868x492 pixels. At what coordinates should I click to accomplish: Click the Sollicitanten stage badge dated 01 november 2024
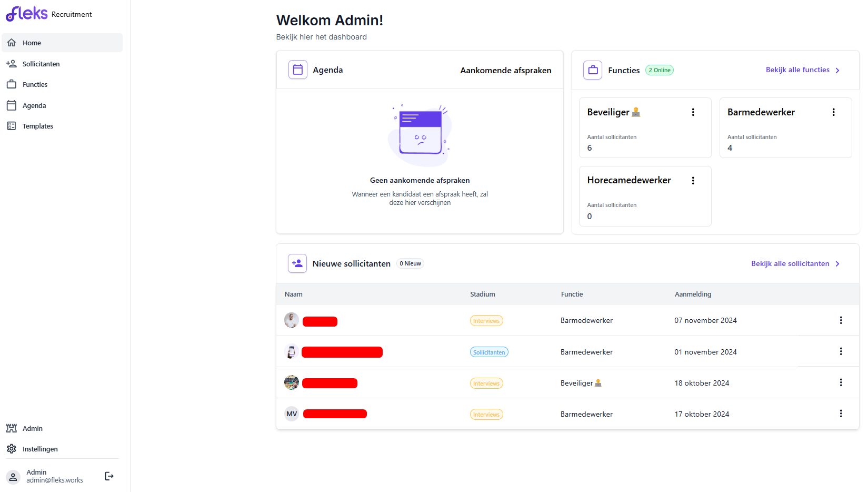[x=488, y=351]
